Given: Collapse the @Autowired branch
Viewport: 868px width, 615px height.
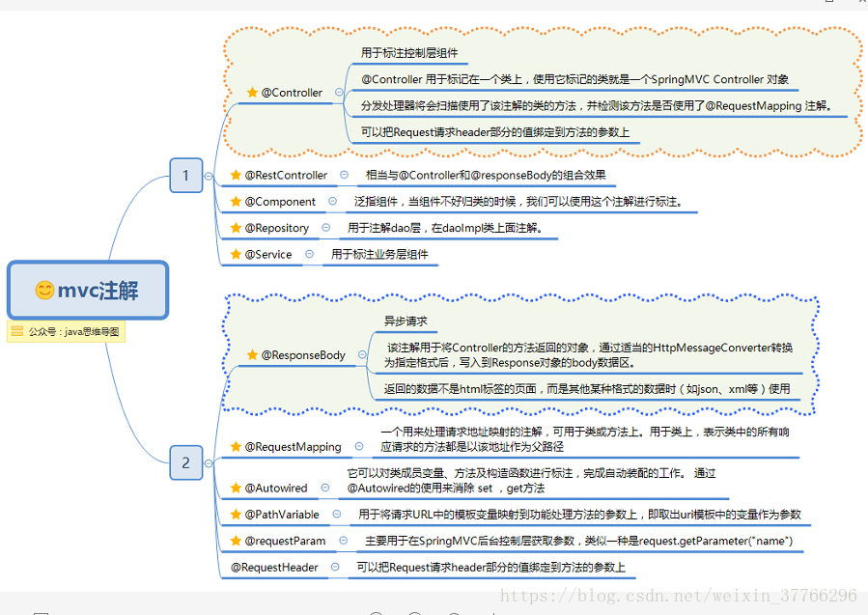Looking at the screenshot, I should (325, 488).
